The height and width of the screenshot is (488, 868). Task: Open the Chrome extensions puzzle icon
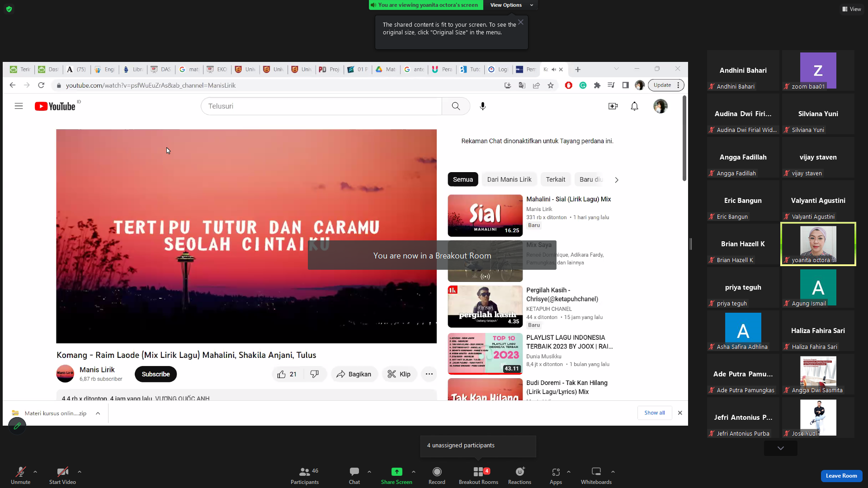click(597, 85)
